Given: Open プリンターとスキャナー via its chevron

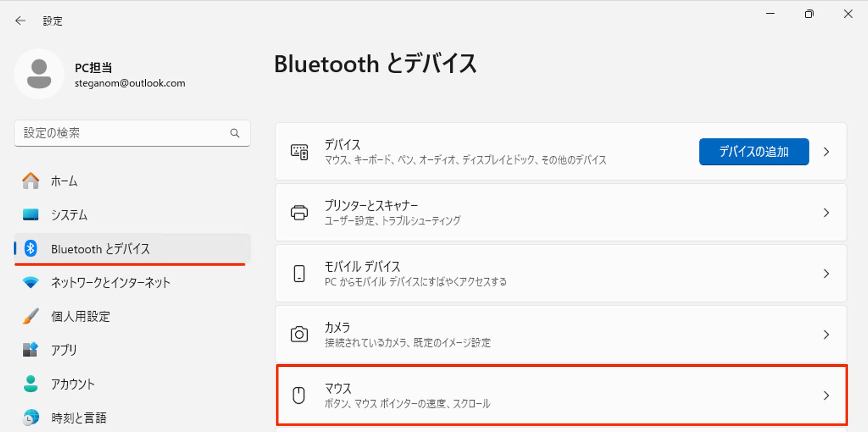Looking at the screenshot, I should click(826, 212).
